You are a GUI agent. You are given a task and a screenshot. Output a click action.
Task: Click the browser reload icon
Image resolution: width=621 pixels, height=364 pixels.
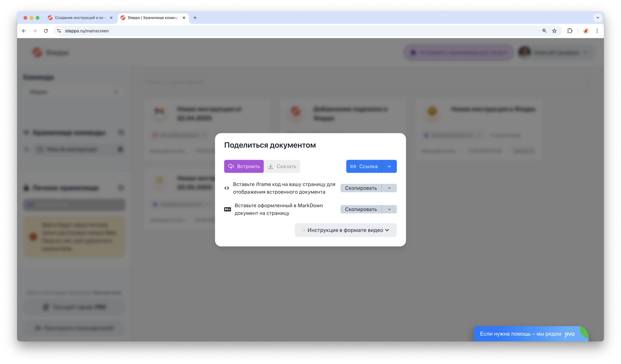[x=46, y=31]
